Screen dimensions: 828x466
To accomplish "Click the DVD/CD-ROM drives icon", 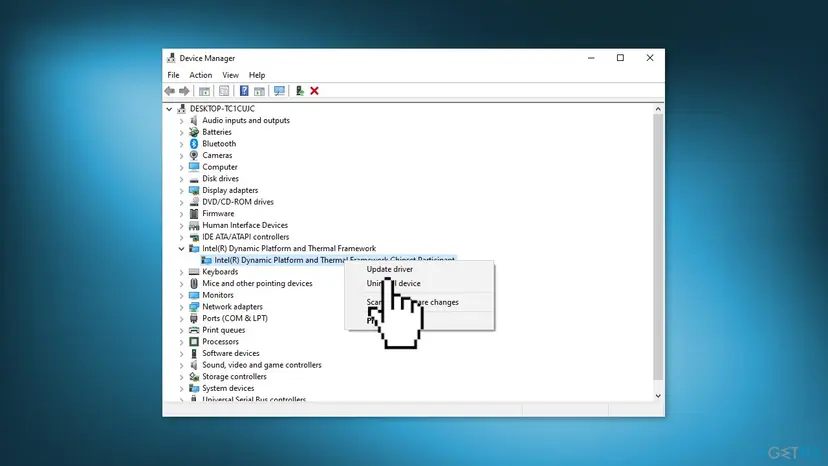I will pyautogui.click(x=194, y=202).
